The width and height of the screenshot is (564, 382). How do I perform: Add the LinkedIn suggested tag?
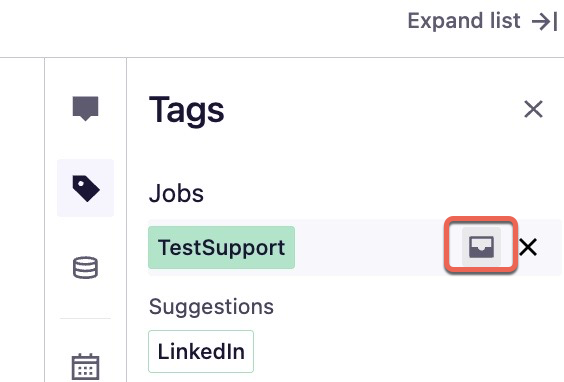(x=201, y=351)
